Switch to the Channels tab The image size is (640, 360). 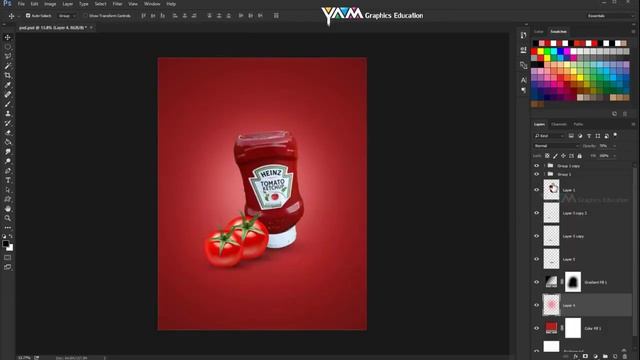(x=559, y=124)
